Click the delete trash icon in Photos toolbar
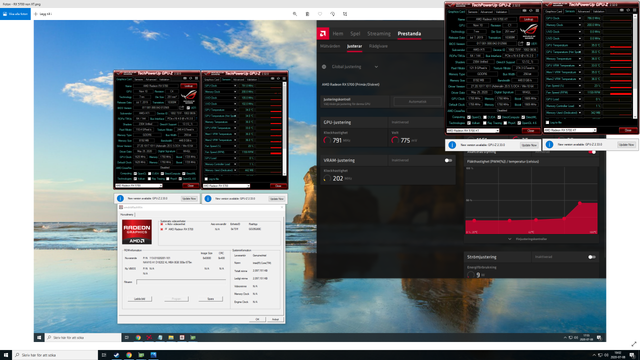The image size is (640, 360). point(307,14)
